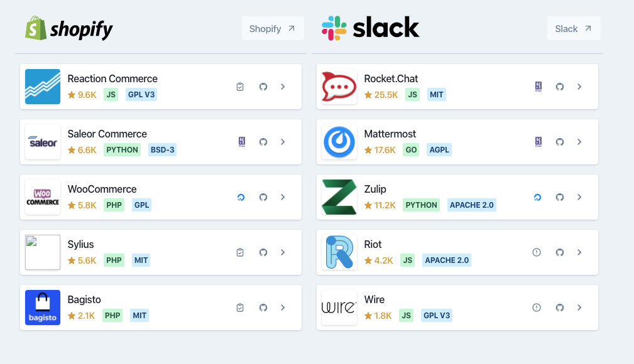Image resolution: width=634 pixels, height=364 pixels.
Task: Click the Rocket.Chat logo thumbnail
Action: [x=339, y=87]
